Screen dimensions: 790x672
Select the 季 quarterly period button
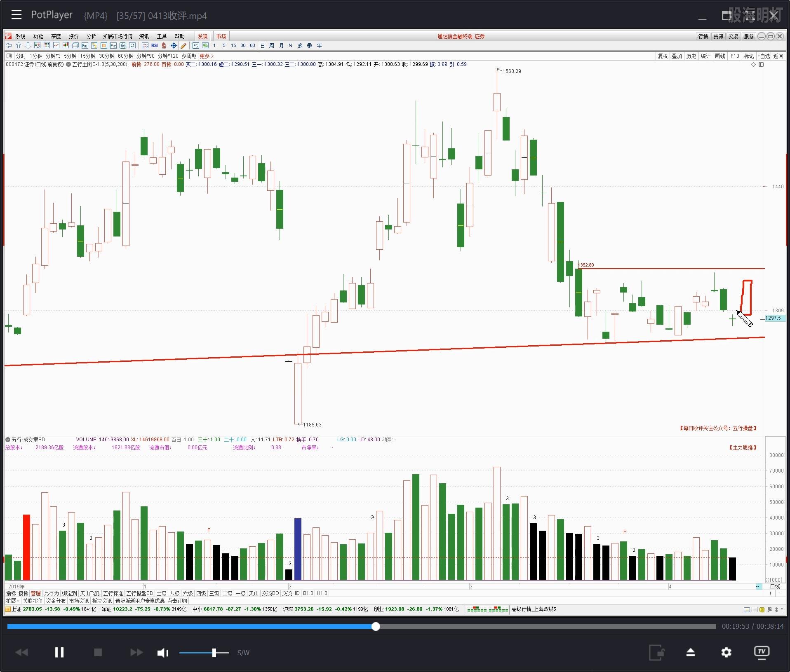pyautogui.click(x=309, y=46)
